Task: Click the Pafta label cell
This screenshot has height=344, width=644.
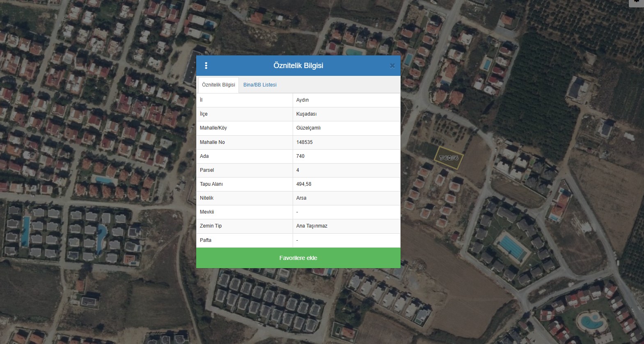Action: pos(206,240)
